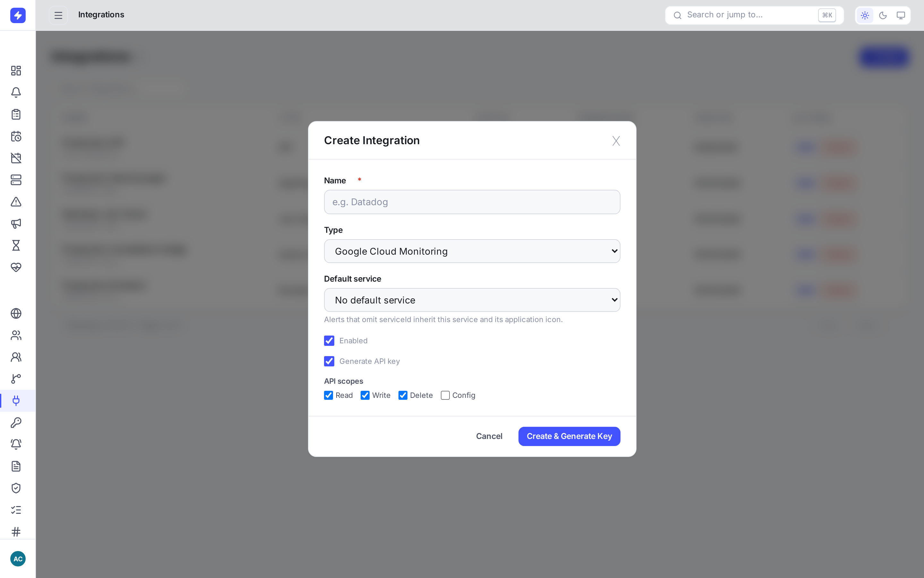Image resolution: width=924 pixels, height=578 pixels.
Task: Click the lightning bolt app logo
Action: click(18, 15)
